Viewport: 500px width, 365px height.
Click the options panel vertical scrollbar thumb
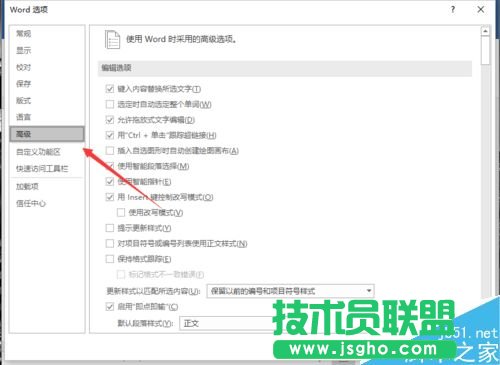(485, 50)
